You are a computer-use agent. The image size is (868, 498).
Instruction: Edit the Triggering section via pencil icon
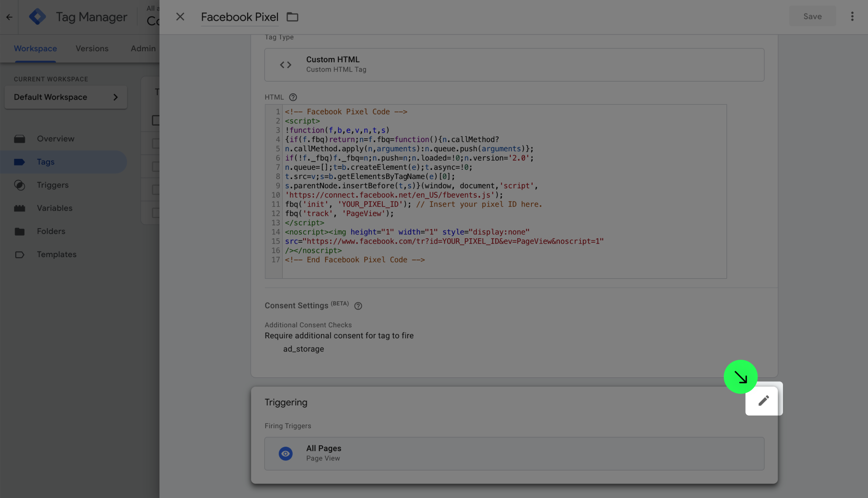(764, 400)
